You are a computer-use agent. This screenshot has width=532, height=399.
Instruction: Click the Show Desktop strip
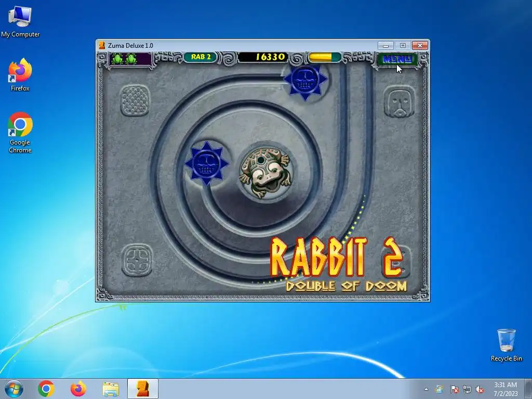pos(528,389)
